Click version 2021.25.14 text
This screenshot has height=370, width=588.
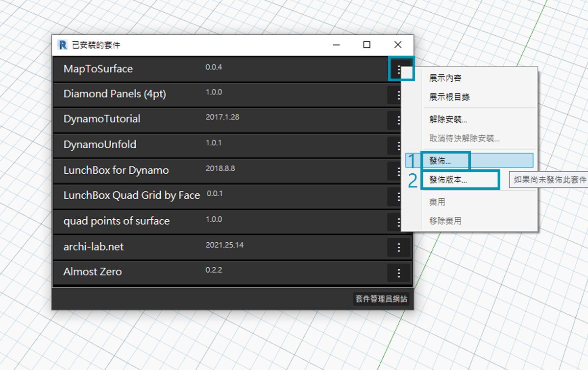224,245
